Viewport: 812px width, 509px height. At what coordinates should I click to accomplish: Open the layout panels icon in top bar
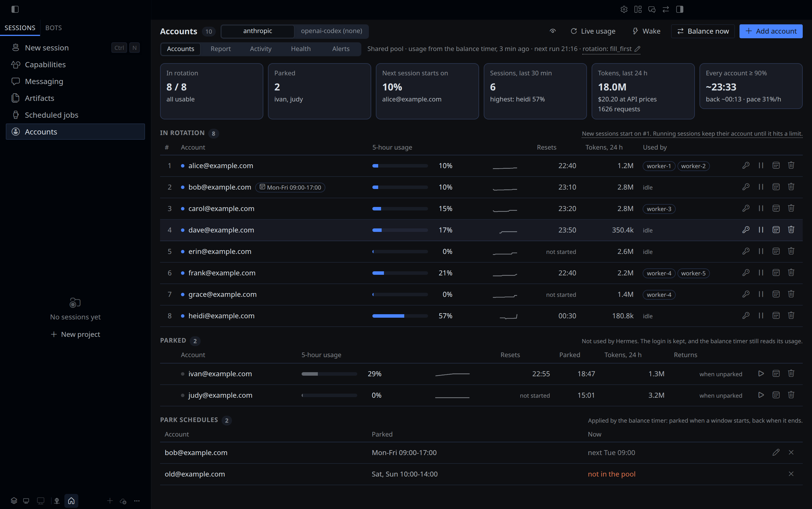click(x=637, y=10)
